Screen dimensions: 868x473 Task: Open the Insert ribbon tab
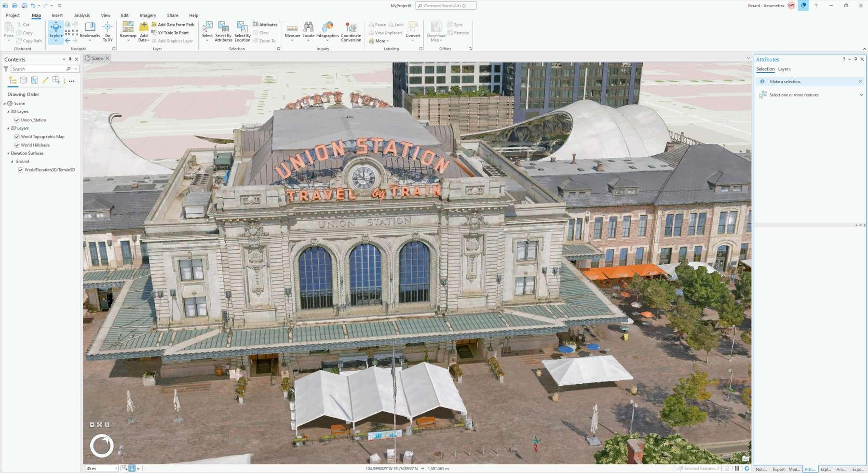(x=57, y=15)
